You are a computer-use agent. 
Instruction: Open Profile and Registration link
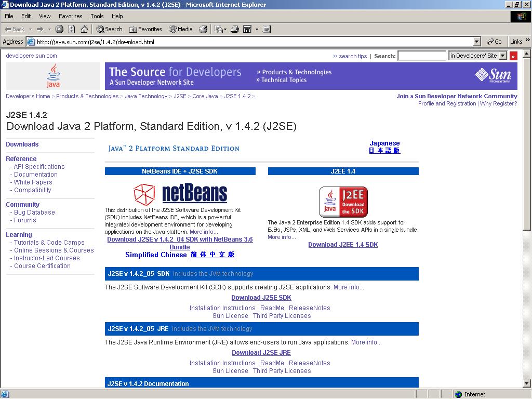click(447, 103)
